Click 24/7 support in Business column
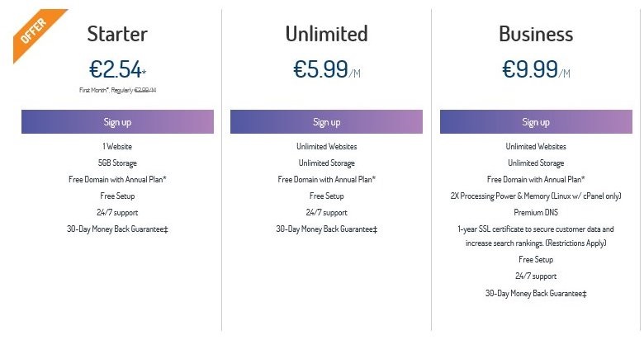The image size is (644, 340). (536, 276)
